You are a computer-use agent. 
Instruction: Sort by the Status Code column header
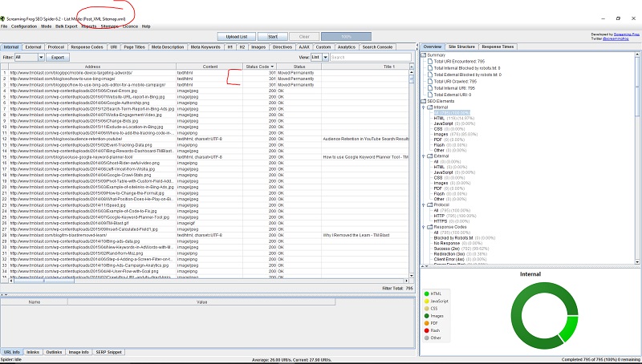click(x=259, y=67)
